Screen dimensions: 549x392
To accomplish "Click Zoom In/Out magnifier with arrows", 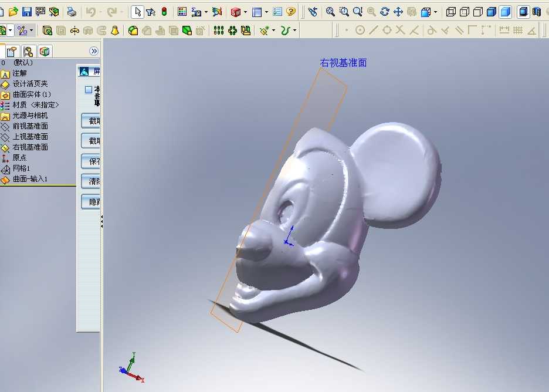I will point(357,12).
